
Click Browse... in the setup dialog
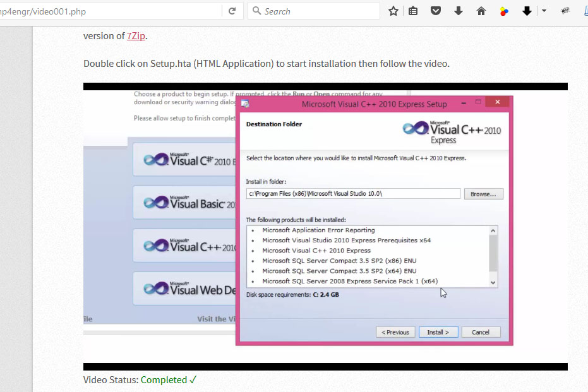(x=483, y=194)
